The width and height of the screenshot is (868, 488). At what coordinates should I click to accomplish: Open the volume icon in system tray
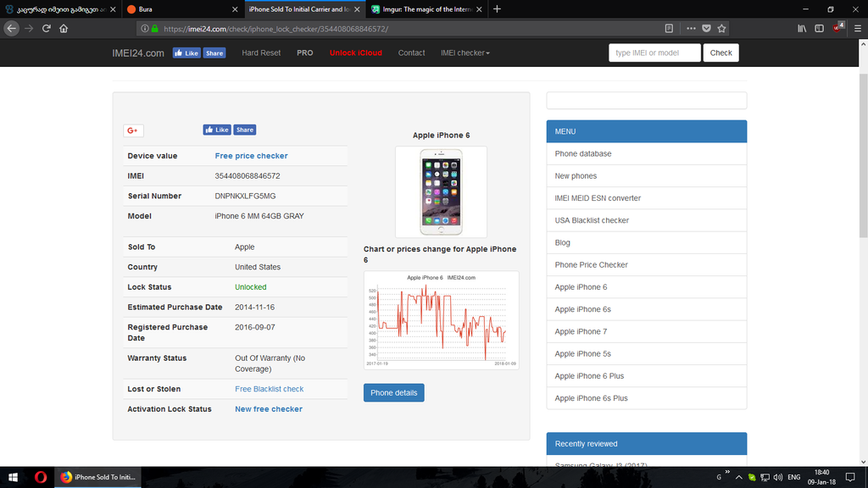coord(778,477)
